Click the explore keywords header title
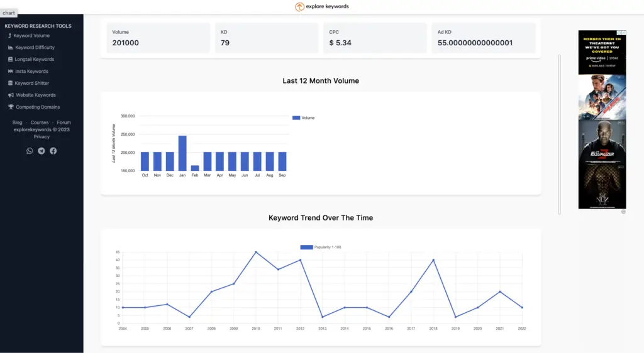Viewport: 644px width, 353px height. point(327,6)
